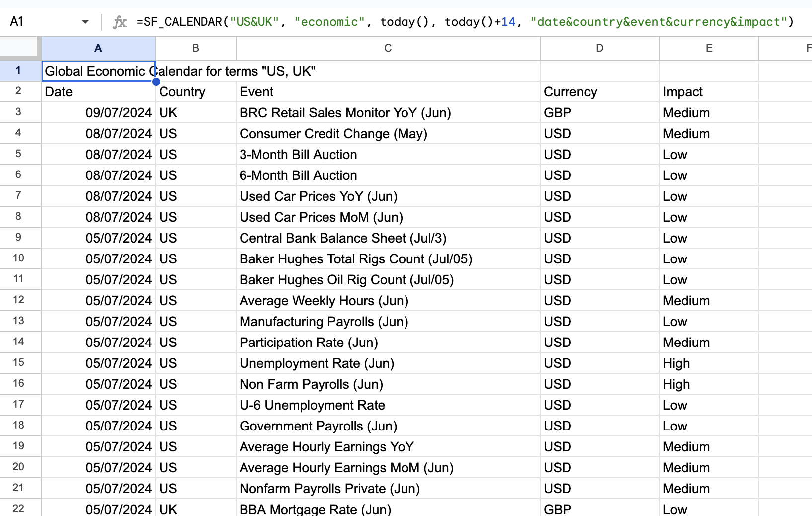Select column A header
Image resolution: width=812 pixels, height=516 pixels.
[x=98, y=48]
